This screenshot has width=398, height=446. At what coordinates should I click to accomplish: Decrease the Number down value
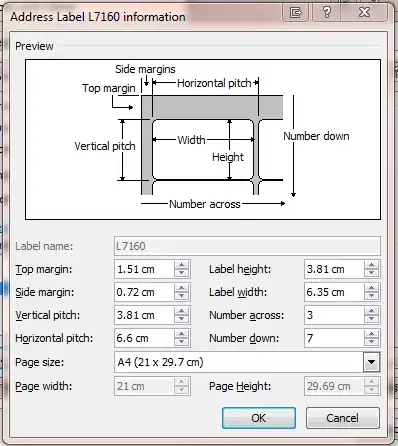pyautogui.click(x=371, y=342)
